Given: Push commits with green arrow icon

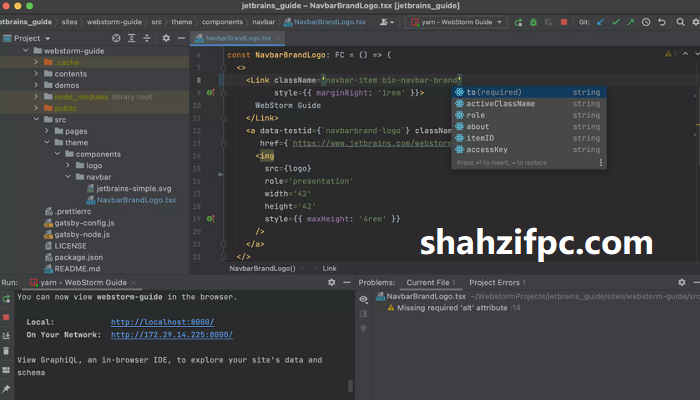Looking at the screenshot, I should (630, 22).
